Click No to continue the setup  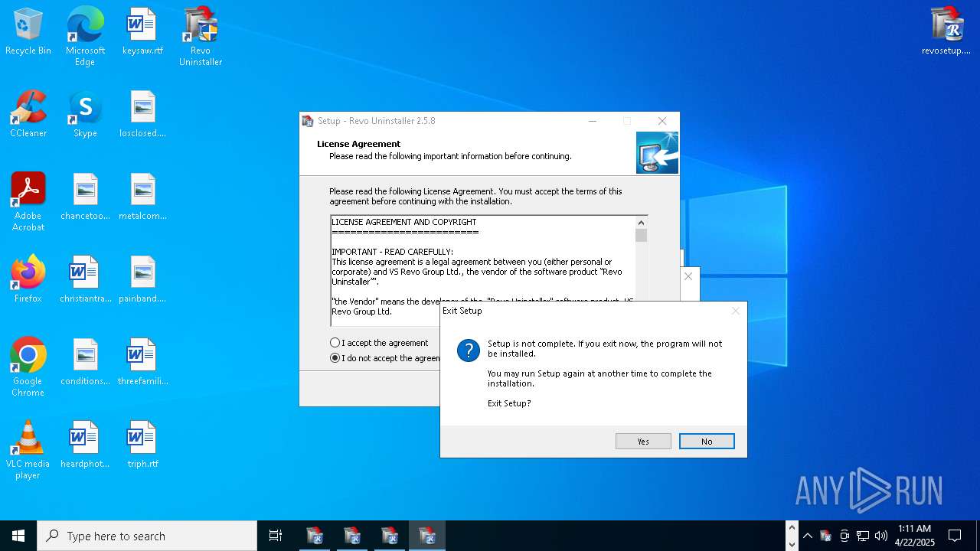click(x=707, y=442)
